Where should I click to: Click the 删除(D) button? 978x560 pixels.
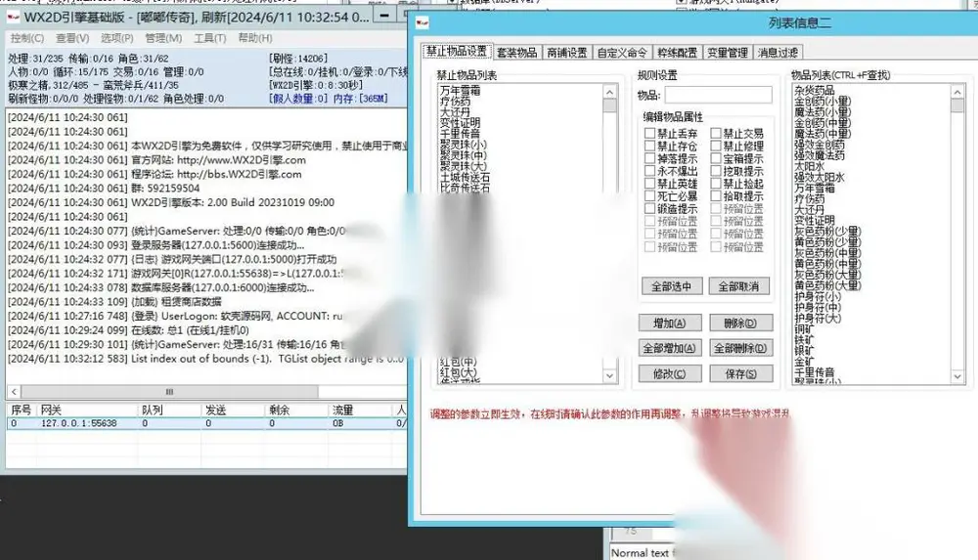click(x=741, y=323)
